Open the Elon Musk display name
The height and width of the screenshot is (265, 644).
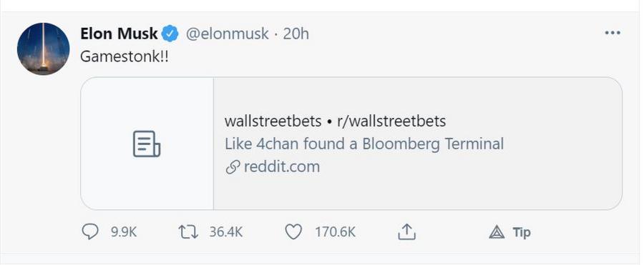click(x=119, y=34)
